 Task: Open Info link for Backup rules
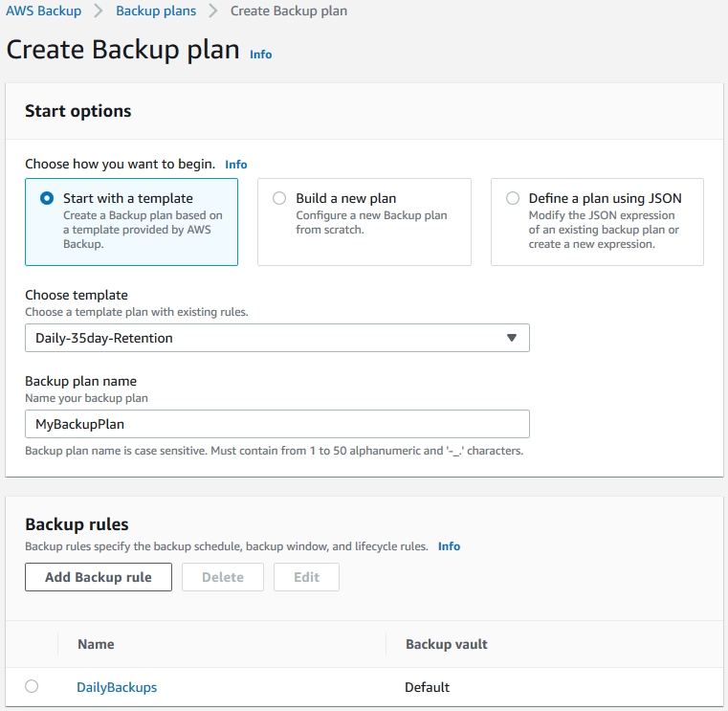449,546
